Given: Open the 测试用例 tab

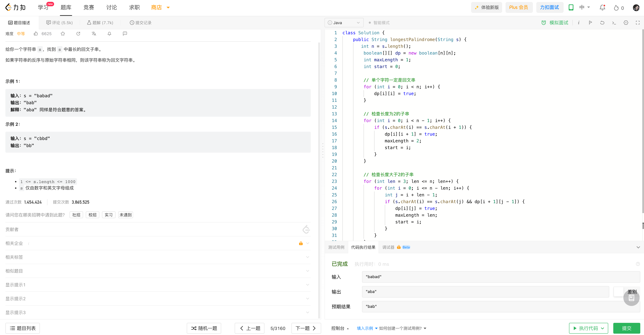Looking at the screenshot, I should pyautogui.click(x=336, y=247).
